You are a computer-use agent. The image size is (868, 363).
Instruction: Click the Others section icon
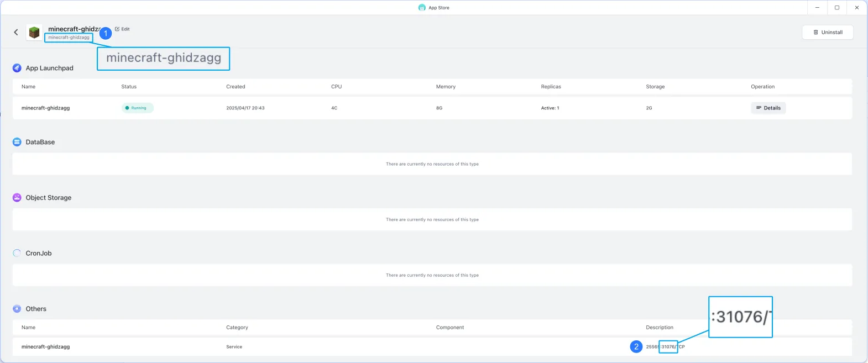(17, 309)
